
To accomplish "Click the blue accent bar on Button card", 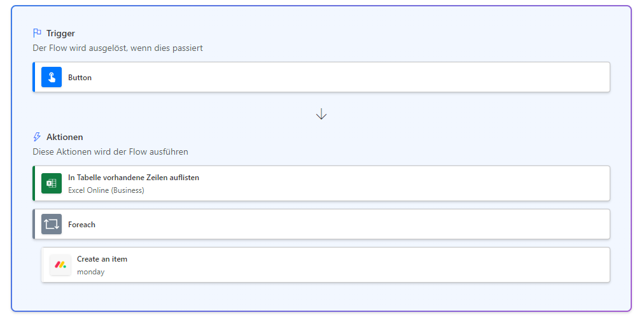I will tap(34, 77).
